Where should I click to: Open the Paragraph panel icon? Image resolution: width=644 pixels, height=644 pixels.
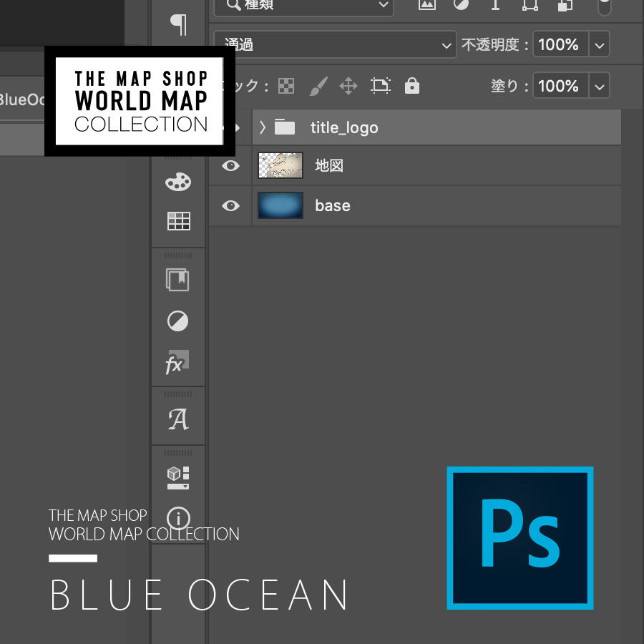point(179,24)
